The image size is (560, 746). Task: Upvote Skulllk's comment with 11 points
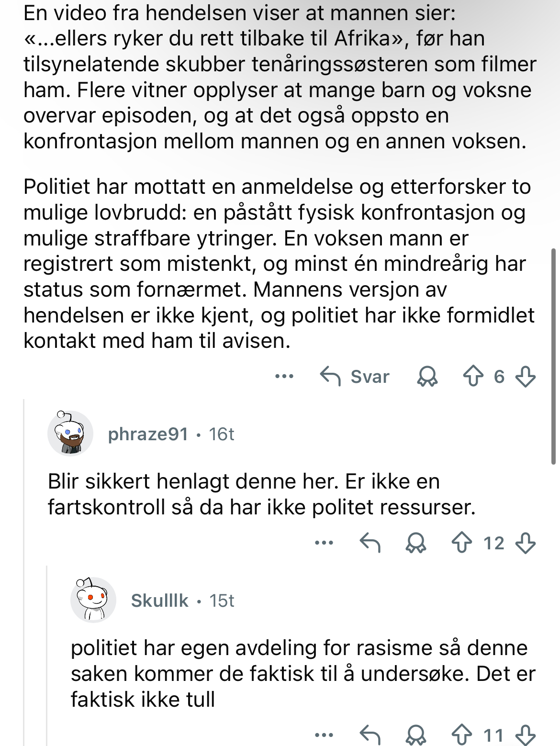[x=462, y=735]
